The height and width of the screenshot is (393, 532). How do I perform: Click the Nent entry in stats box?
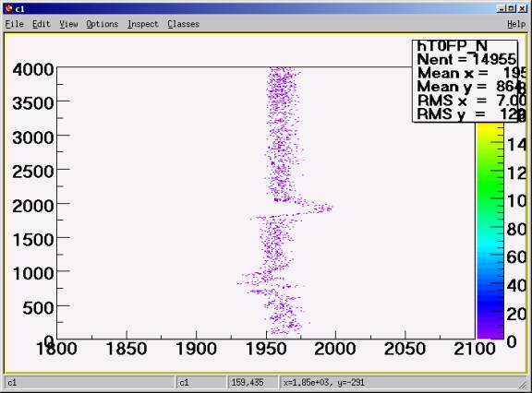click(x=466, y=59)
